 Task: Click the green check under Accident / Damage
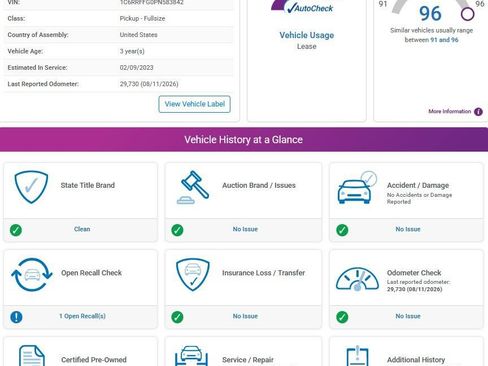[x=342, y=230]
